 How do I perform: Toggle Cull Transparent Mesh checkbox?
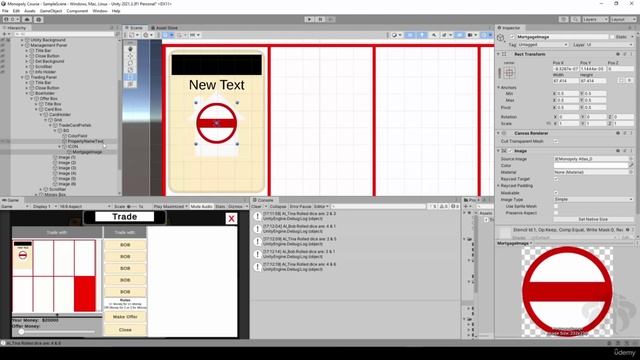tap(556, 141)
